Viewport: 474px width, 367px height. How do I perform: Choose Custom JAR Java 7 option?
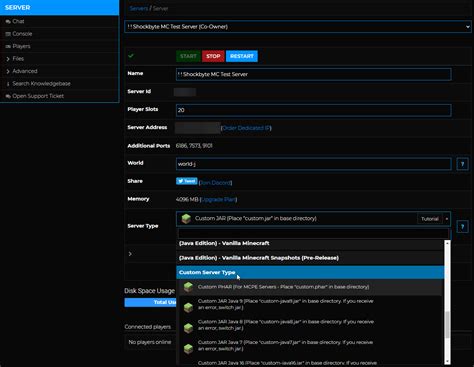[310, 346]
